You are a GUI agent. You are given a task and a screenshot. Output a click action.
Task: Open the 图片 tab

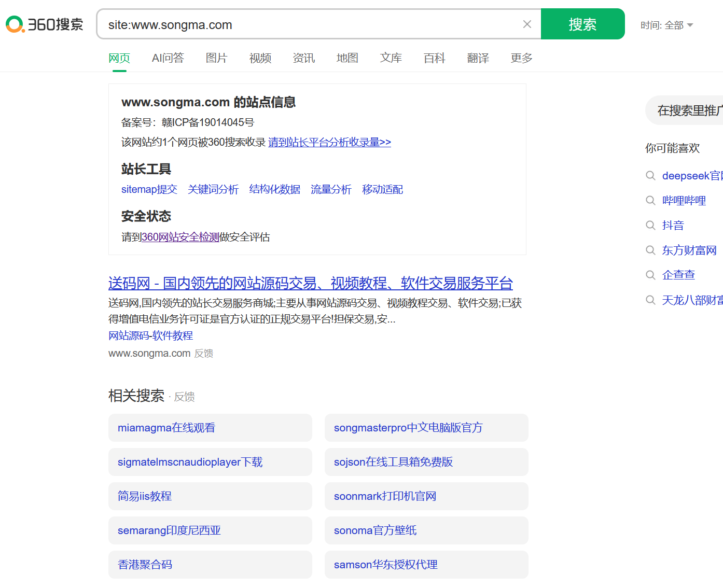(217, 58)
